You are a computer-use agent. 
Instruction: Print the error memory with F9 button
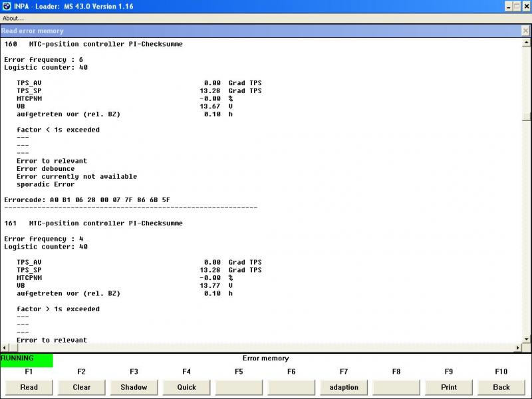pyautogui.click(x=449, y=387)
